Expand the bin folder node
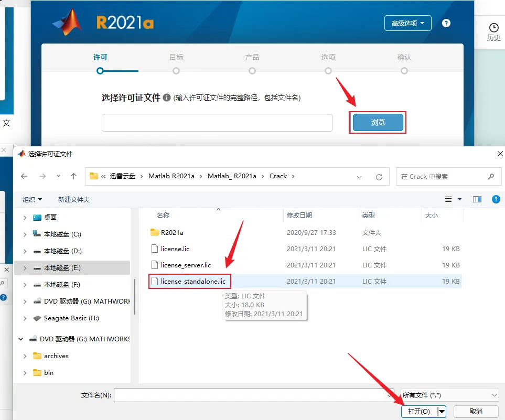505x420 pixels. coord(25,373)
